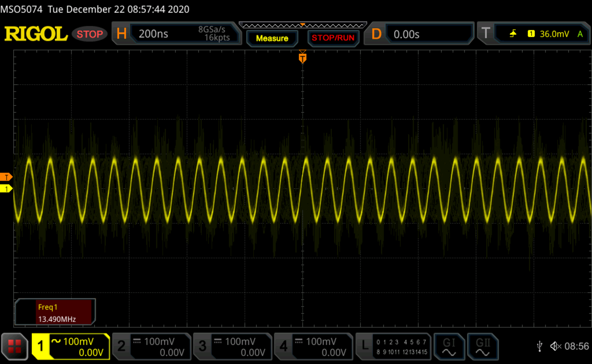Click the RIGOL logo
The height and width of the screenshot is (364, 592).
[36, 34]
